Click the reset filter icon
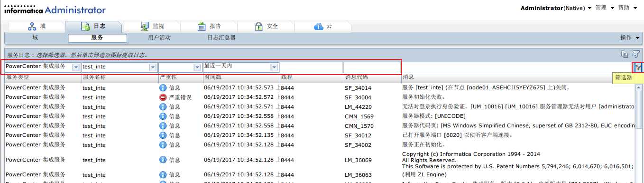 click(636, 54)
